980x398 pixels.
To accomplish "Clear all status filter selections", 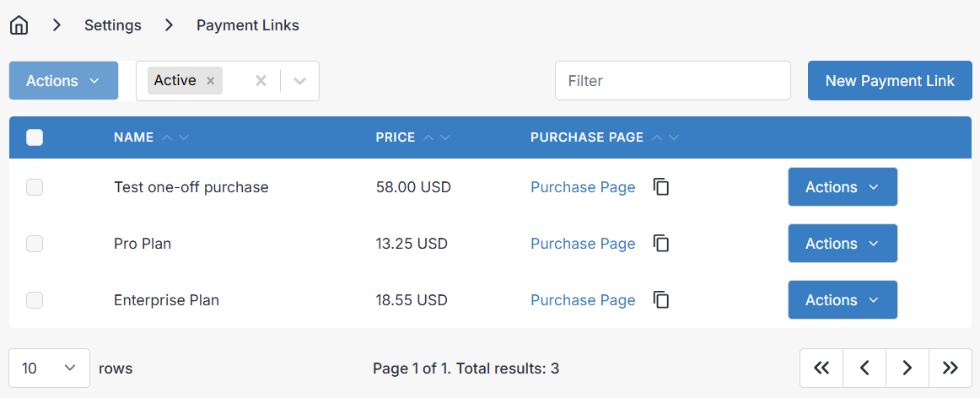I will (261, 81).
